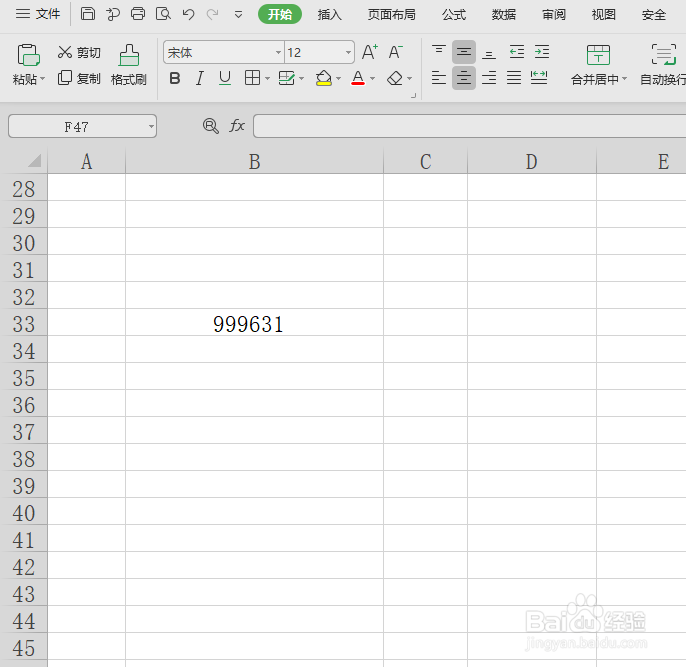Image resolution: width=686 pixels, height=667 pixels.
Task: Expand the font color dropdown arrow
Action: coord(372,79)
